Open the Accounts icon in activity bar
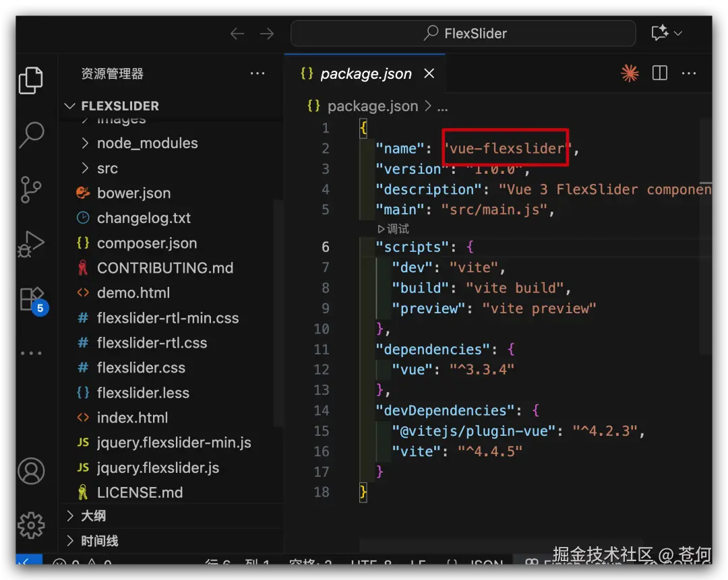 pyautogui.click(x=31, y=471)
